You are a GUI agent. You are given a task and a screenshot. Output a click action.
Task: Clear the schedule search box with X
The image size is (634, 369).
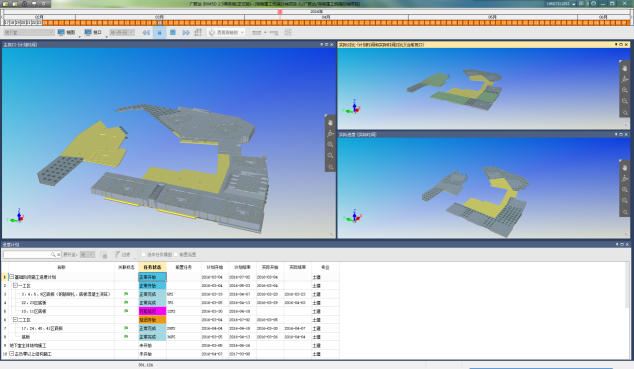point(59,255)
